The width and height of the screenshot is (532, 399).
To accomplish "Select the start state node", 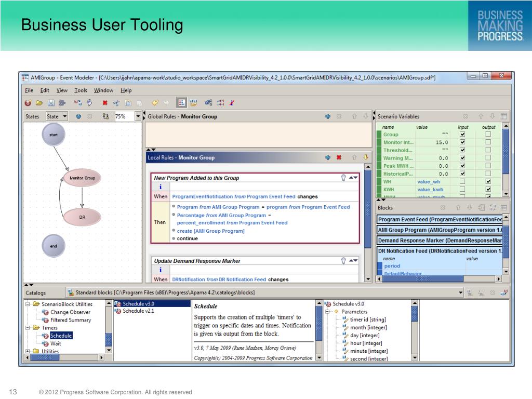I will tap(54, 135).
